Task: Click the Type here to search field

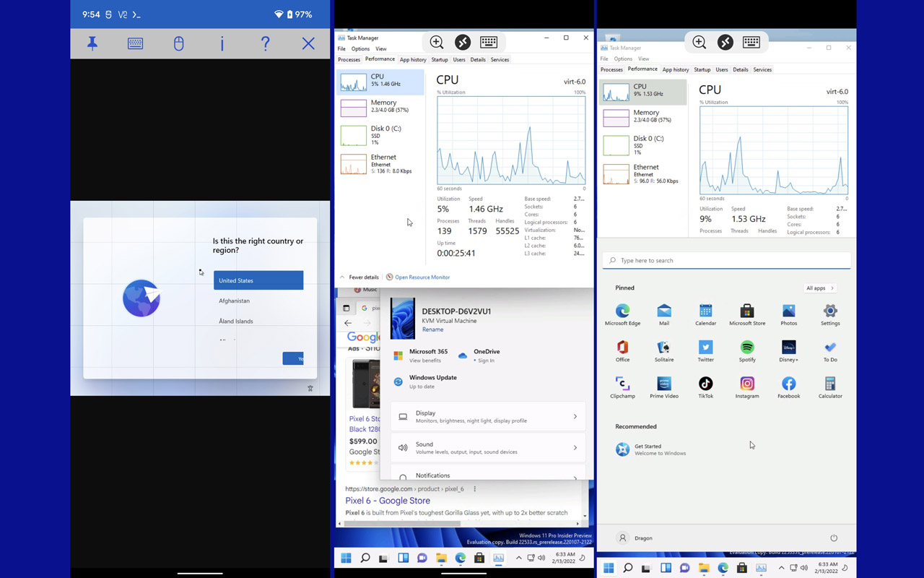Action: coord(727,260)
